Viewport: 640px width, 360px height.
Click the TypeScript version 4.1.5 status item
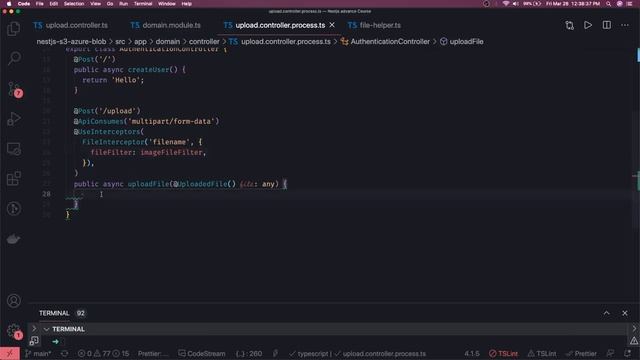tap(472, 353)
